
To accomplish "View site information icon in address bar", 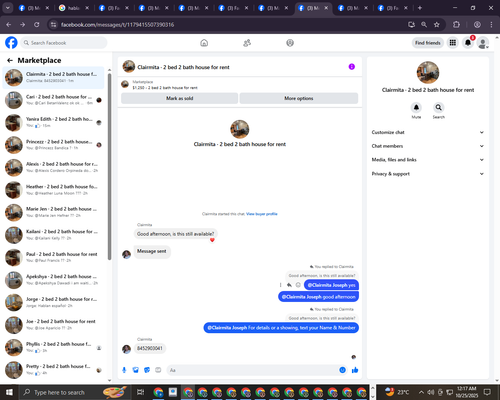I will (53, 24).
